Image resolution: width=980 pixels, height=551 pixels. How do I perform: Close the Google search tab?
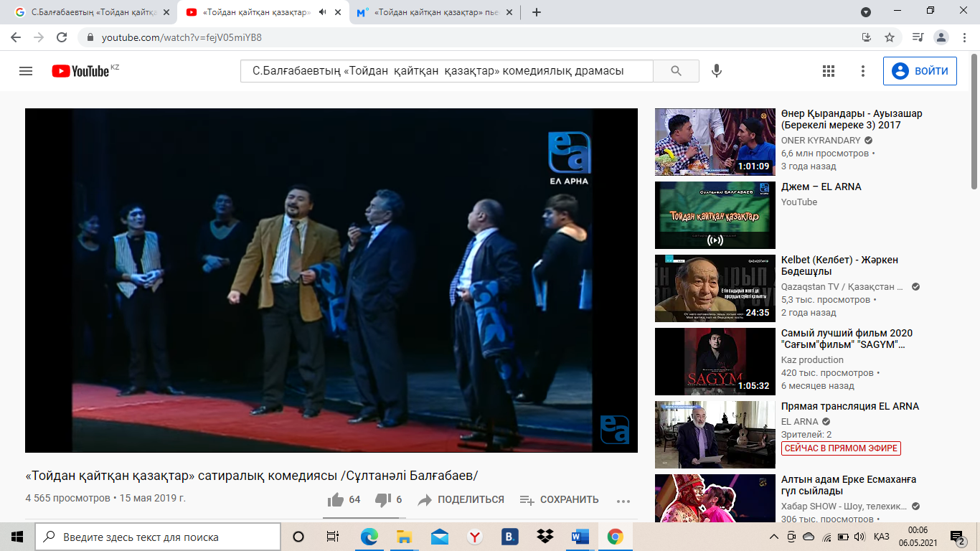pyautogui.click(x=166, y=12)
